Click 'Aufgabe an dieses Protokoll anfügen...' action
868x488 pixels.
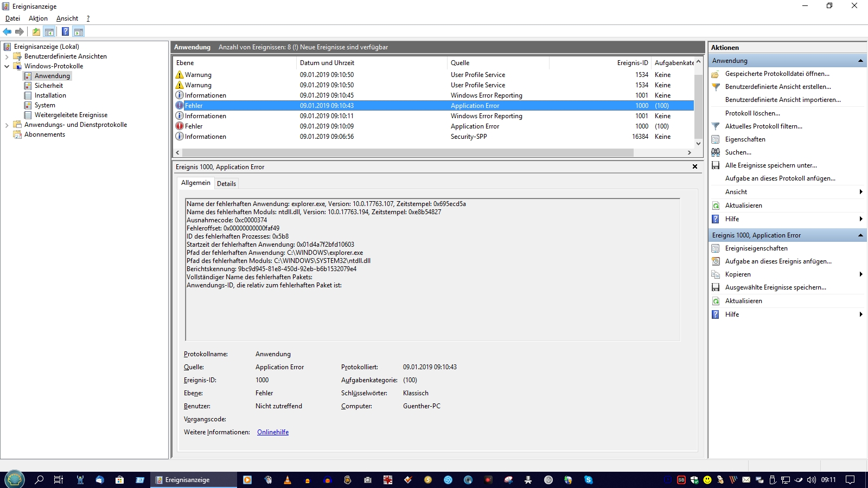coord(780,178)
